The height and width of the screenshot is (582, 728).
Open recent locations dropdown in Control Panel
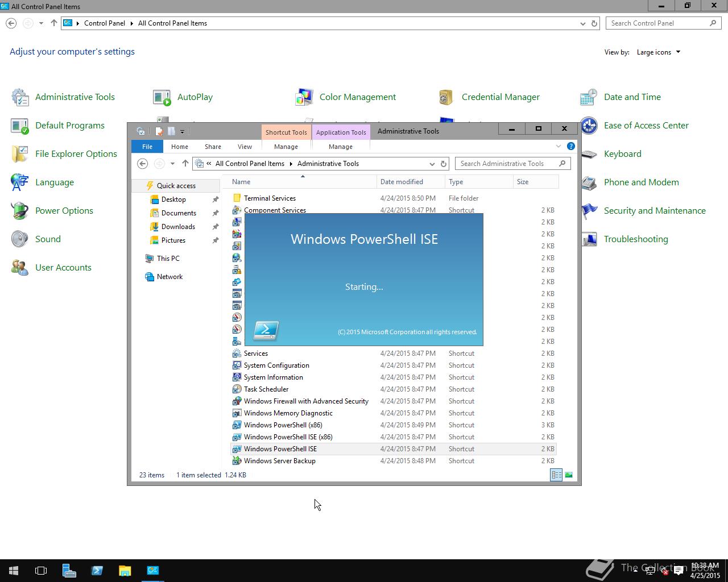41,23
